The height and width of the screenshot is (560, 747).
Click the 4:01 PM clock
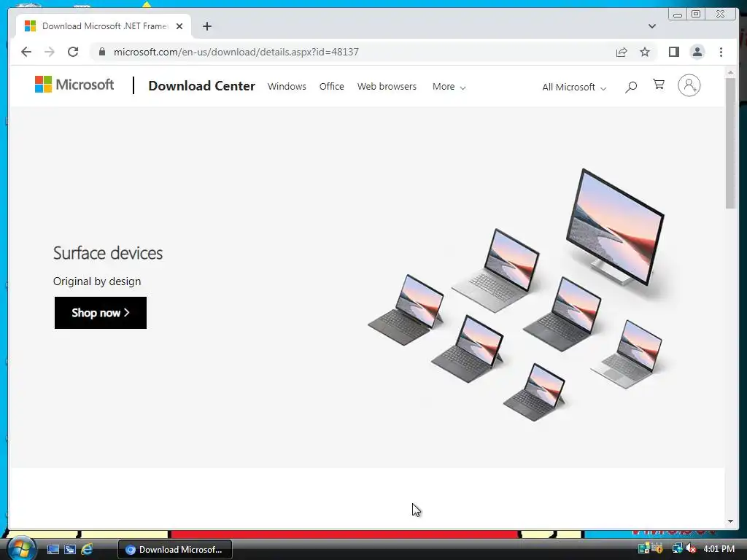[719, 549]
